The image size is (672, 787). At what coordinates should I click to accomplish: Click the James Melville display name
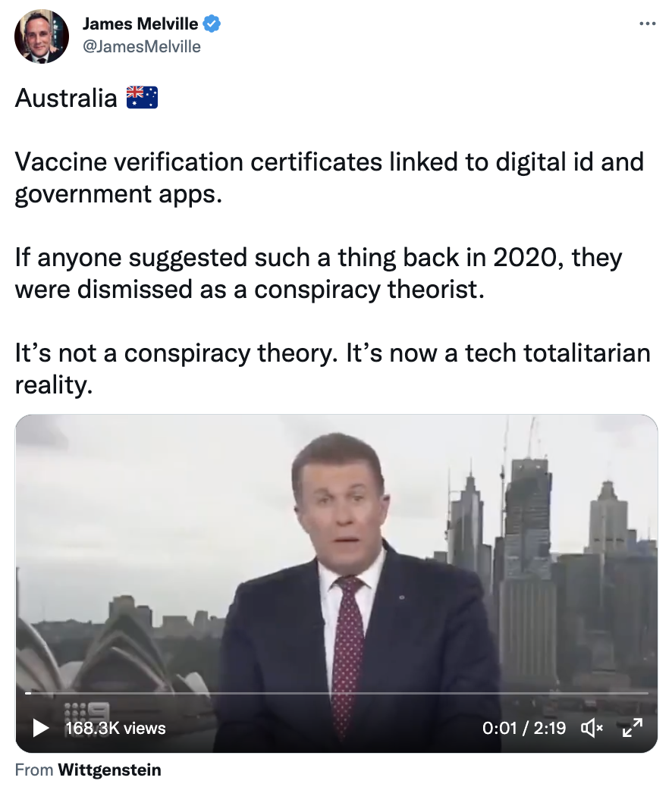click(140, 24)
